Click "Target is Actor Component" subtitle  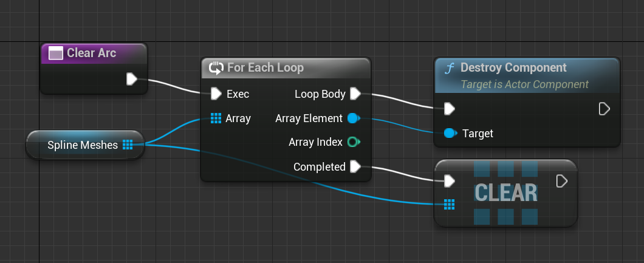pyautogui.click(x=524, y=84)
